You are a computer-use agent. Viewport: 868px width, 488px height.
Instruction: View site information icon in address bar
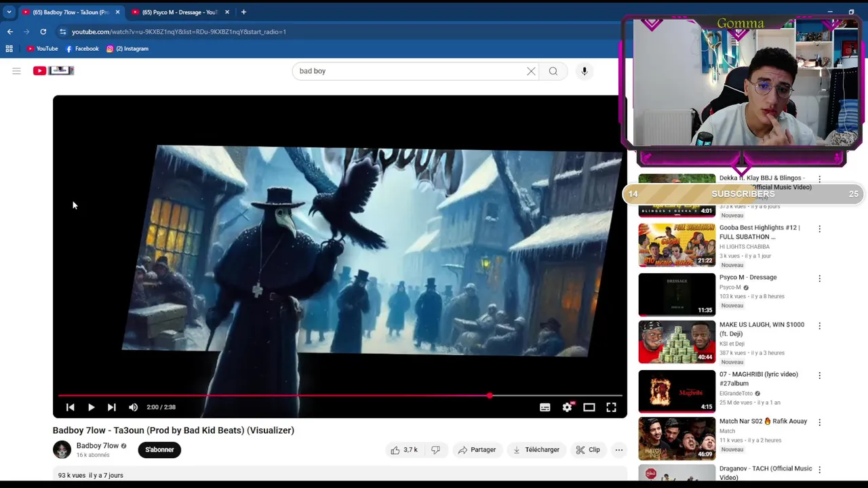(63, 32)
